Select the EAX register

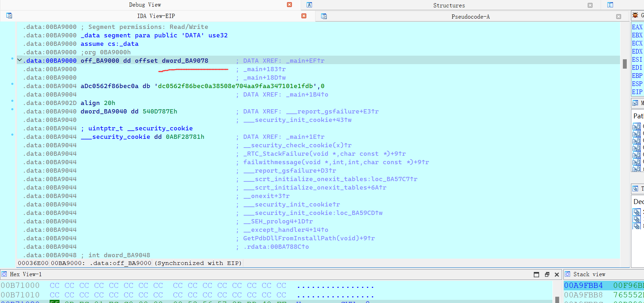[x=637, y=27]
